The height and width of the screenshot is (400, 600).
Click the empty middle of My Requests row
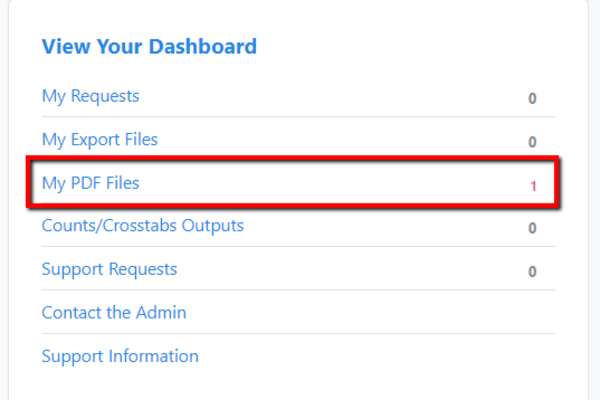coord(333,96)
